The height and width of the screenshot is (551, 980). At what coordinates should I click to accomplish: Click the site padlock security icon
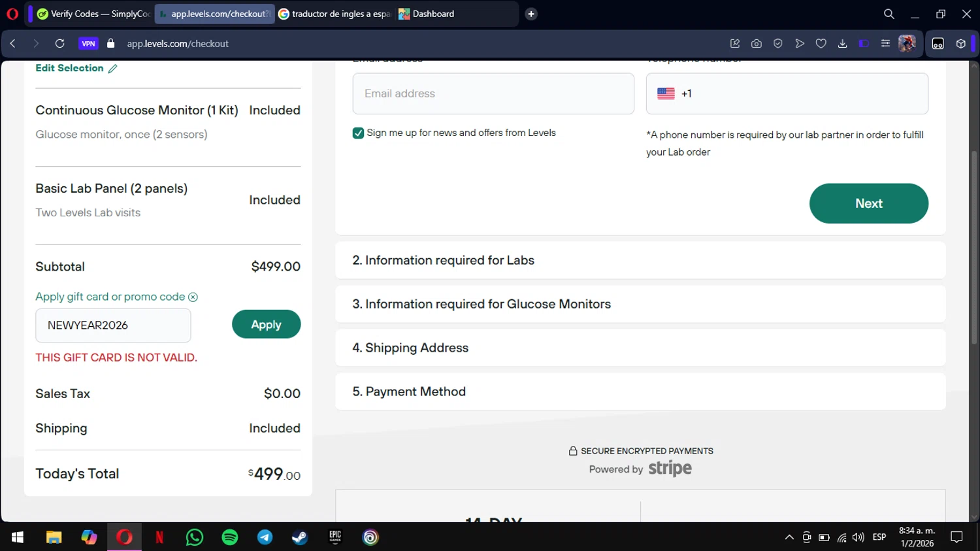pos(110,44)
